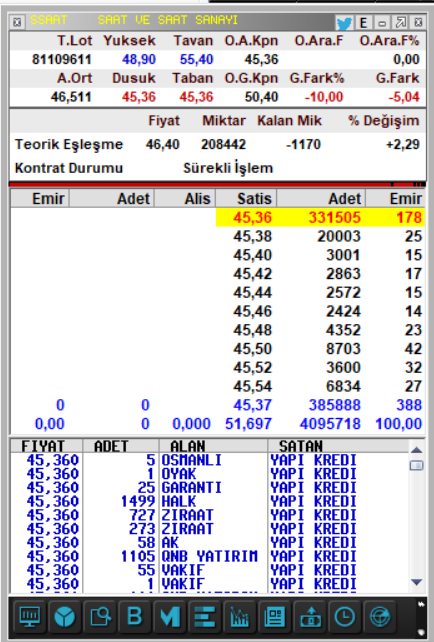The height and width of the screenshot is (642, 434).
Task: Click the G.Fark% value -10,00
Action: (323, 97)
